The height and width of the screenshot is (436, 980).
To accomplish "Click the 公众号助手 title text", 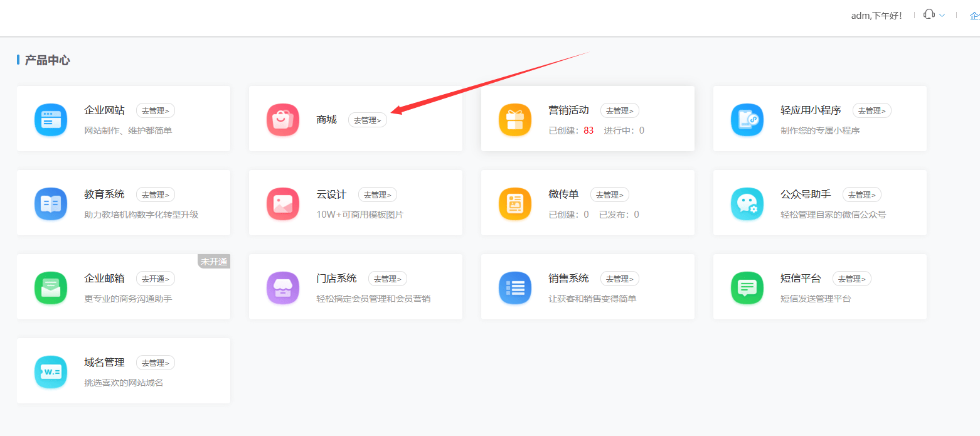I will [806, 194].
